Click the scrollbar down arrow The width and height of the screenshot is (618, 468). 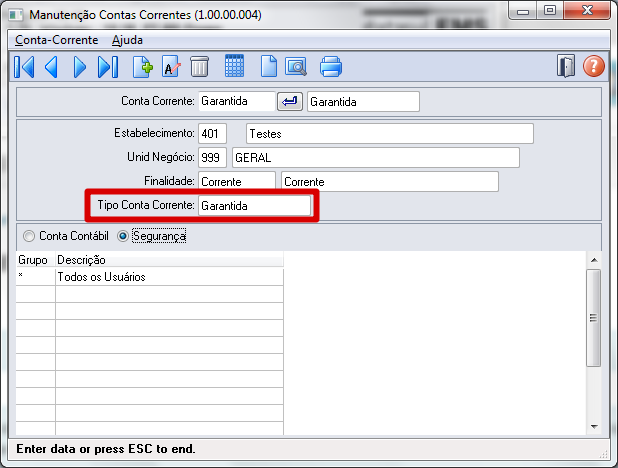pyautogui.click(x=594, y=427)
